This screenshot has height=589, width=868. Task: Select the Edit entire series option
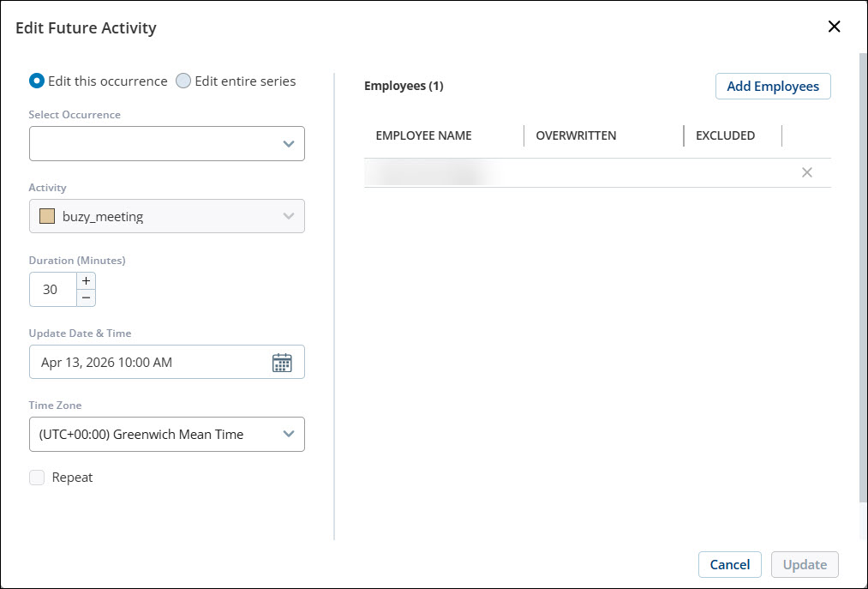coord(183,81)
